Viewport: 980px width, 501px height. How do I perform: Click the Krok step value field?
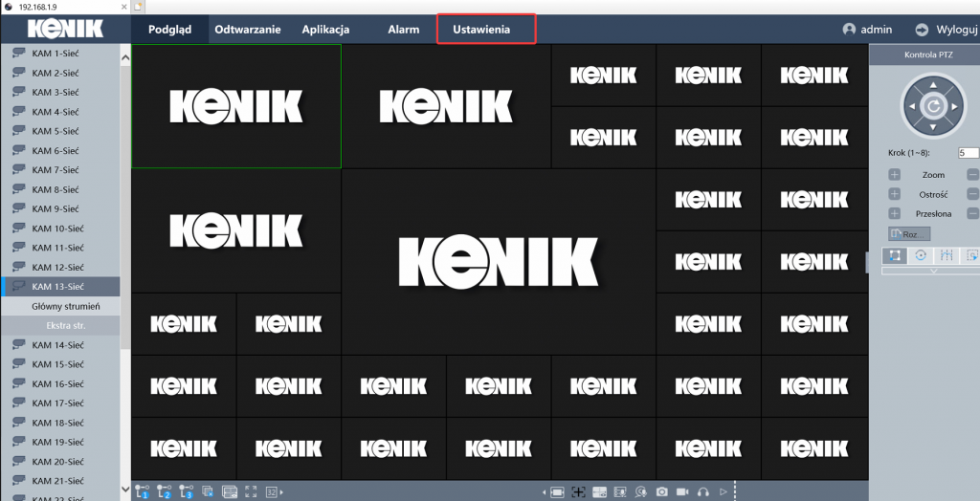tap(968, 153)
